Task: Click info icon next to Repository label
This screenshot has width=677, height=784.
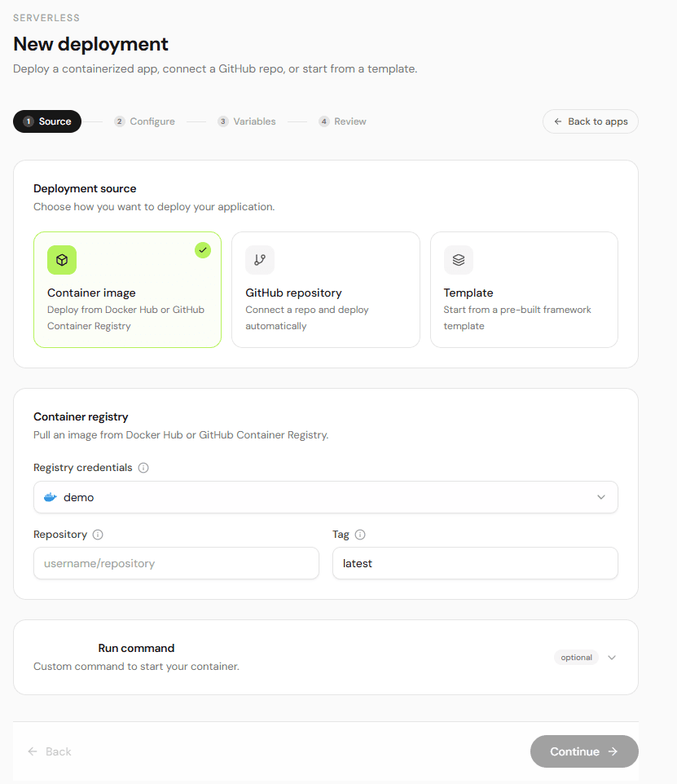Action: coord(98,535)
